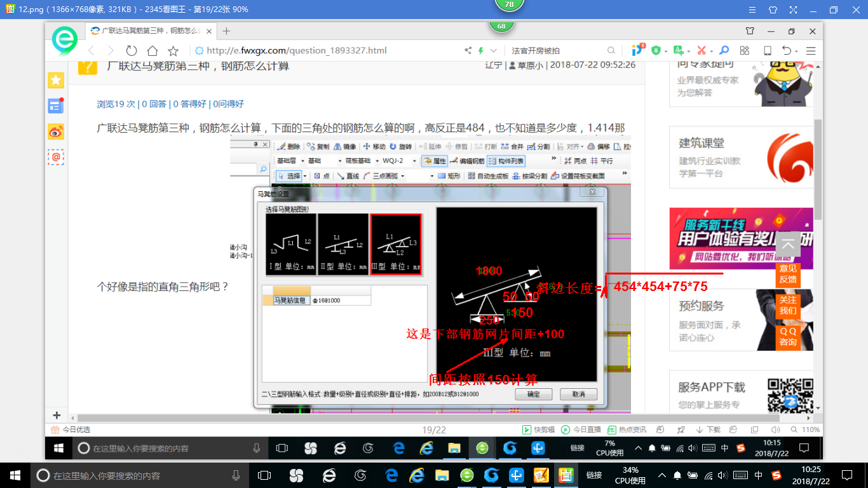Click the 旋转 rotate tool
This screenshot has height=488, width=868.
coord(401,147)
